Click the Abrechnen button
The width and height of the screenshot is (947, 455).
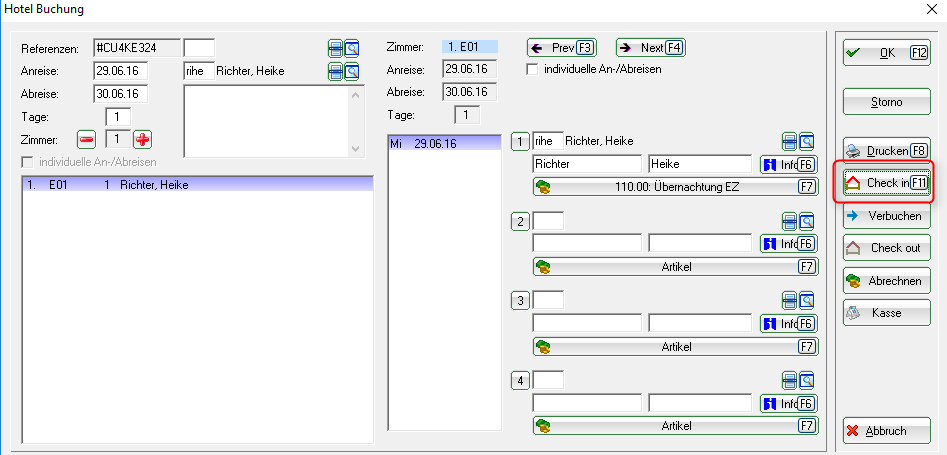tap(887, 281)
